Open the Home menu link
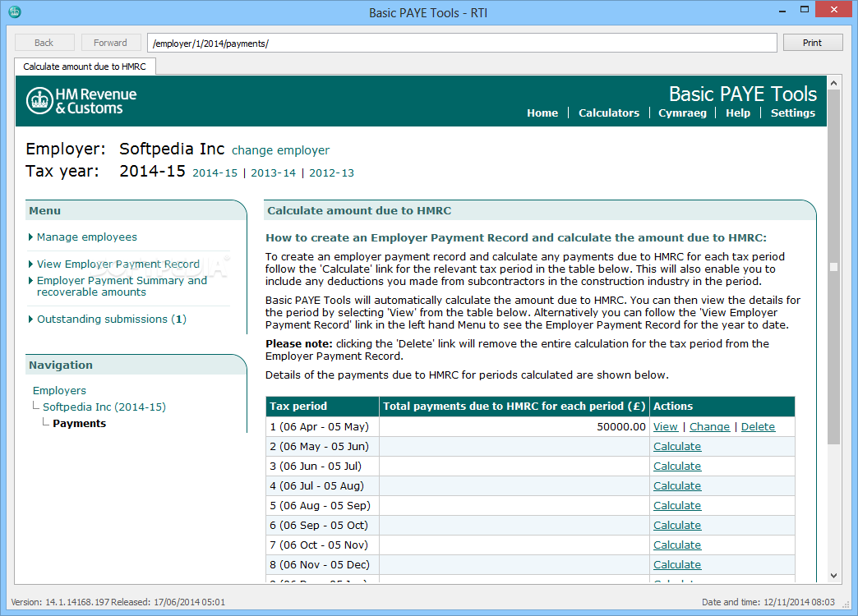858x616 pixels. (542, 113)
